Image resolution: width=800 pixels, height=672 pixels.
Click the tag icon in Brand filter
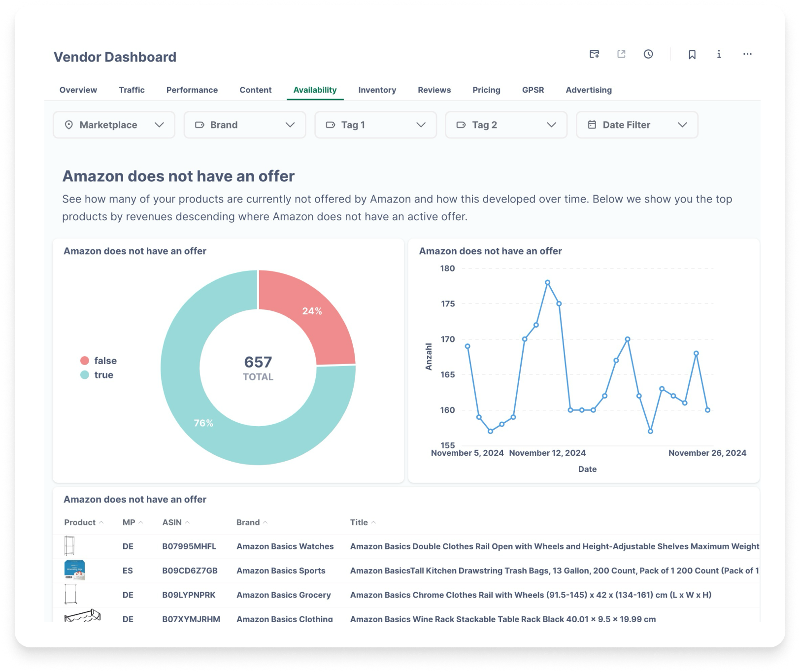tap(200, 125)
